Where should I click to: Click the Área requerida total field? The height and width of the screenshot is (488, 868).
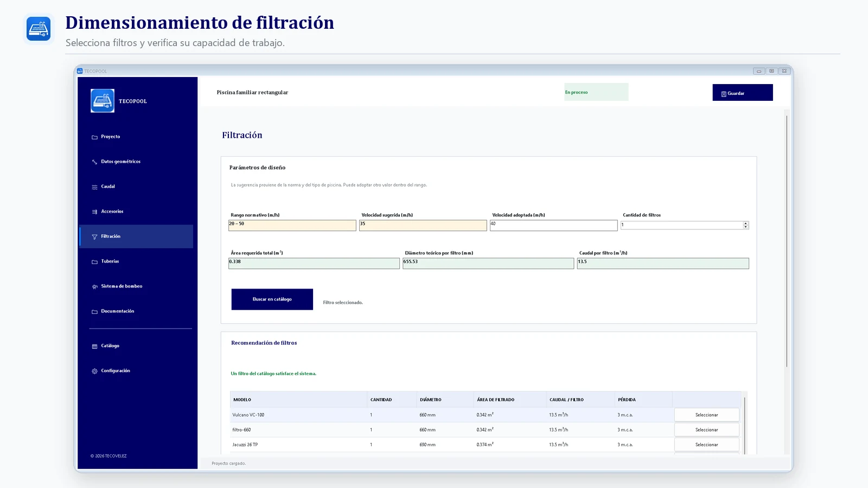[314, 263]
